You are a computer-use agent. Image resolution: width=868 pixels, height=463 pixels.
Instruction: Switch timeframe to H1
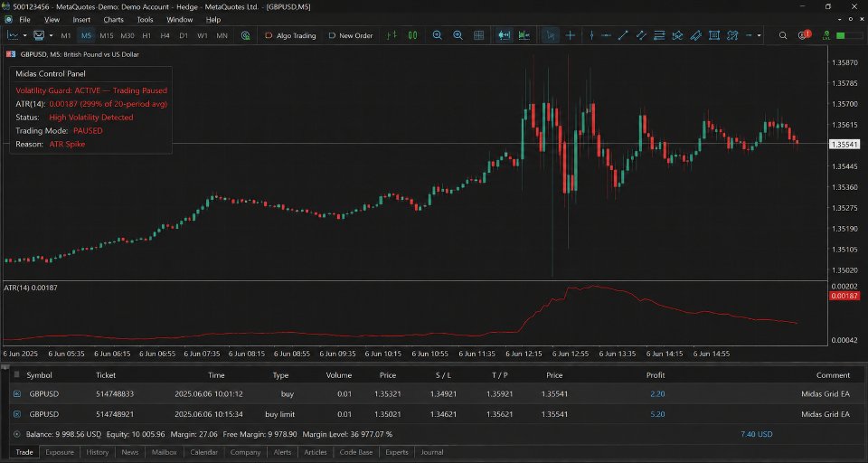tap(146, 35)
